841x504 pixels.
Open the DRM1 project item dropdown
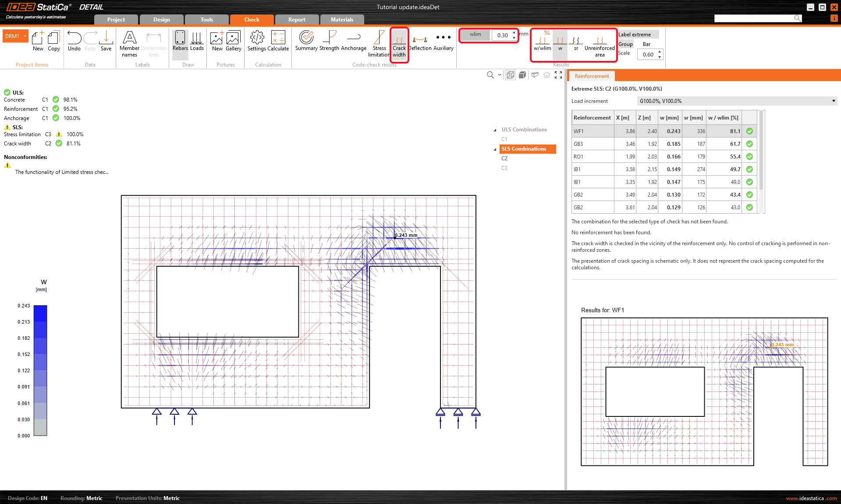pyautogui.click(x=25, y=36)
